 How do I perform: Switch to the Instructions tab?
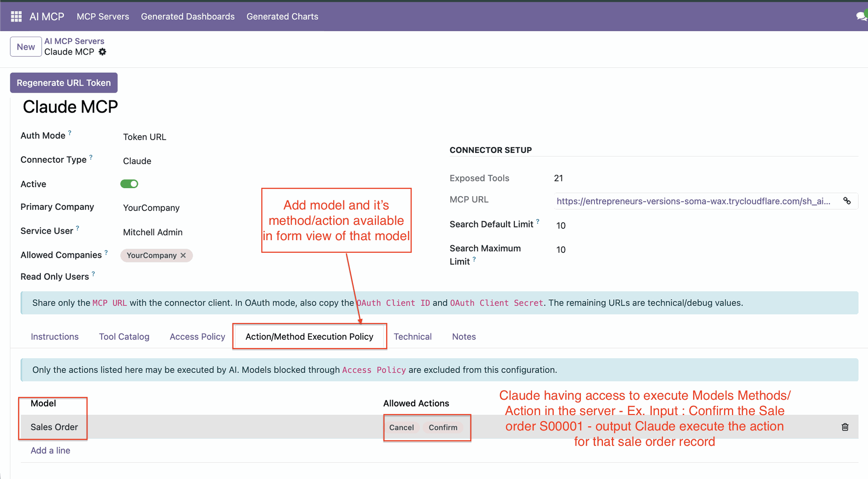(55, 337)
